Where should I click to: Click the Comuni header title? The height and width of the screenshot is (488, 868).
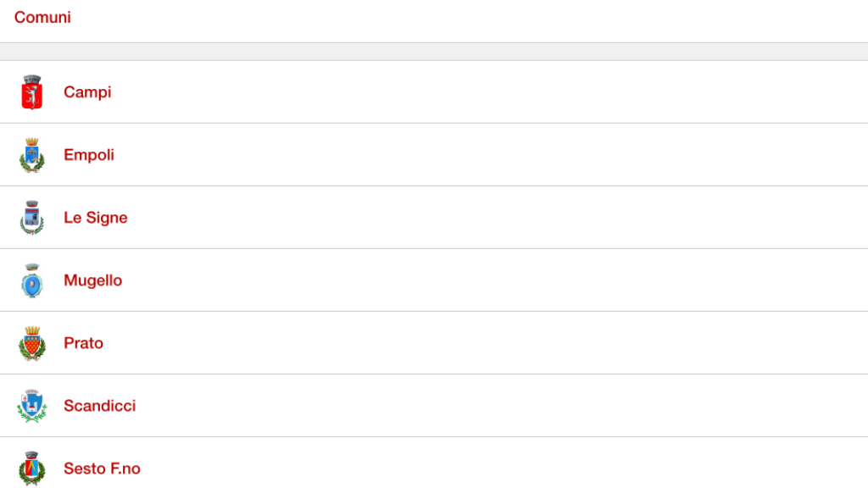(x=42, y=17)
